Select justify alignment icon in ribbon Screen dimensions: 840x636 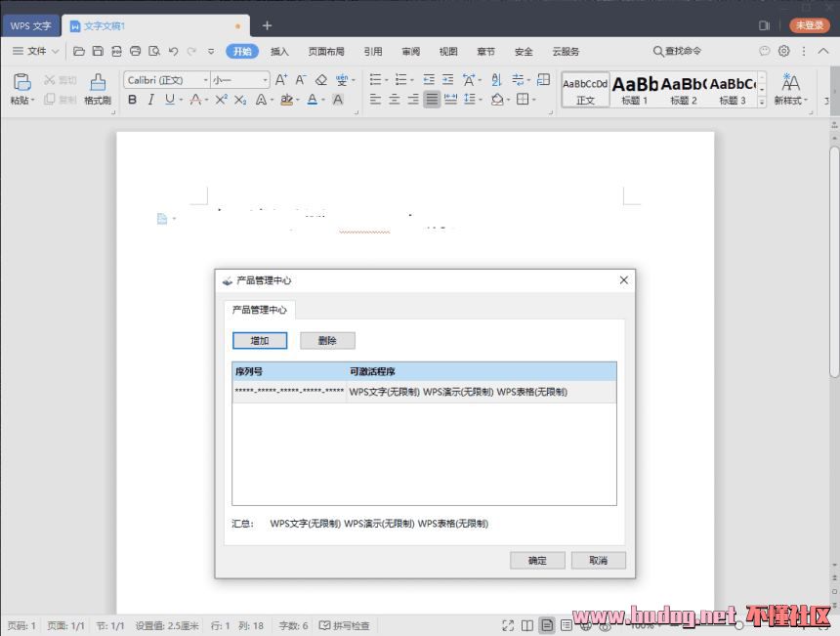click(432, 100)
